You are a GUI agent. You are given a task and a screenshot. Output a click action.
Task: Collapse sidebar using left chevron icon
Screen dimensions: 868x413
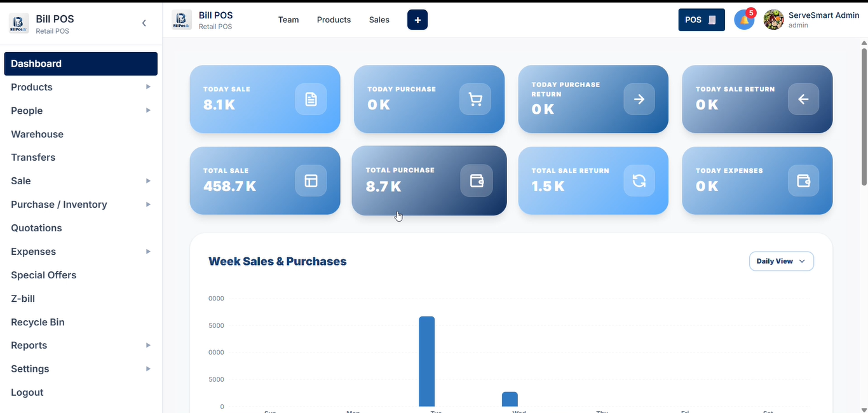coord(144,23)
